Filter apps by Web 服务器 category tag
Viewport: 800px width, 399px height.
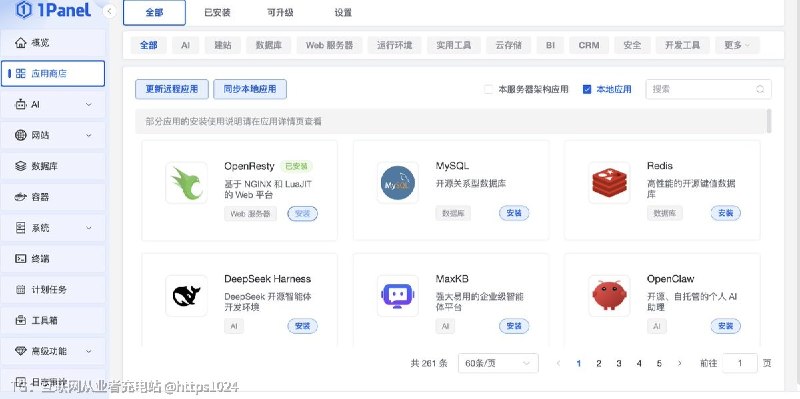coord(329,45)
